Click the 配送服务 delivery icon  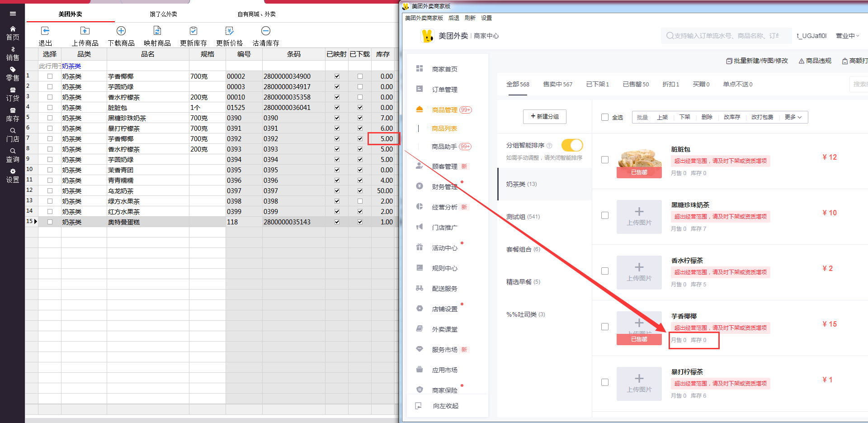(x=420, y=288)
